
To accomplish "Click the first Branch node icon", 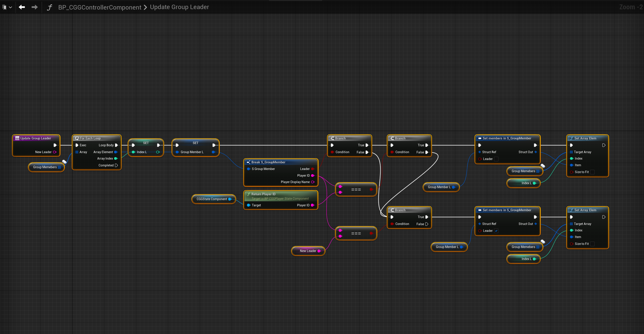I will [x=332, y=138].
